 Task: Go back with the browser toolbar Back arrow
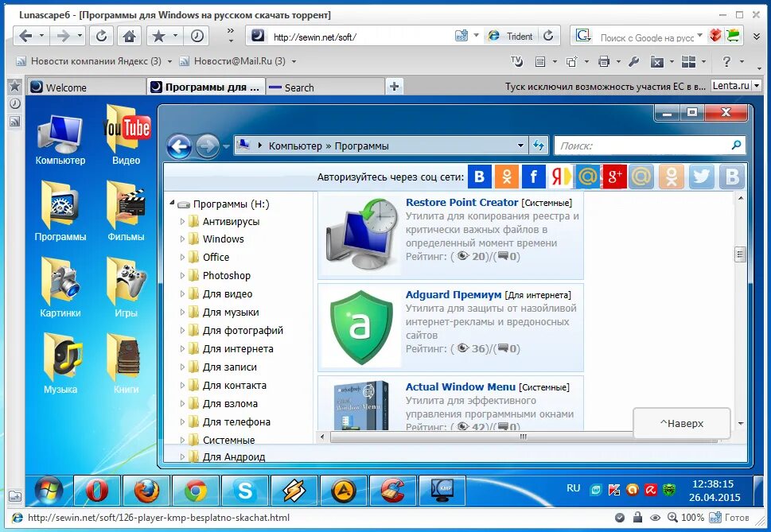tap(25, 36)
